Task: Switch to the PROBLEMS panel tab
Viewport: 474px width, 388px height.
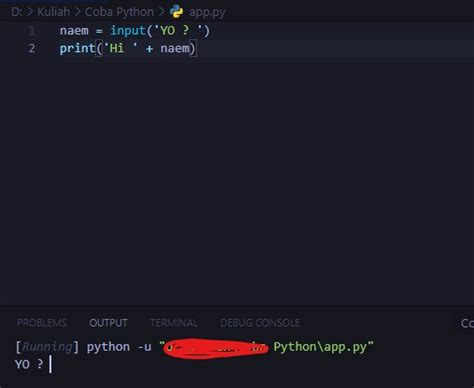Action: pyautogui.click(x=42, y=323)
